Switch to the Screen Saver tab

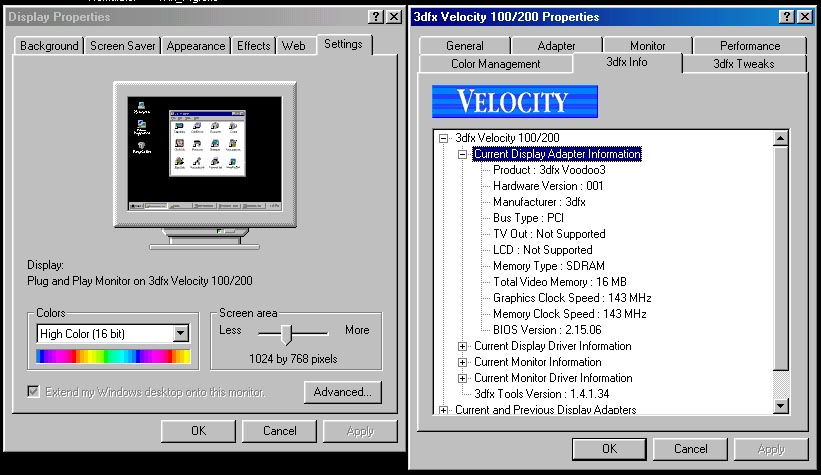click(x=122, y=46)
